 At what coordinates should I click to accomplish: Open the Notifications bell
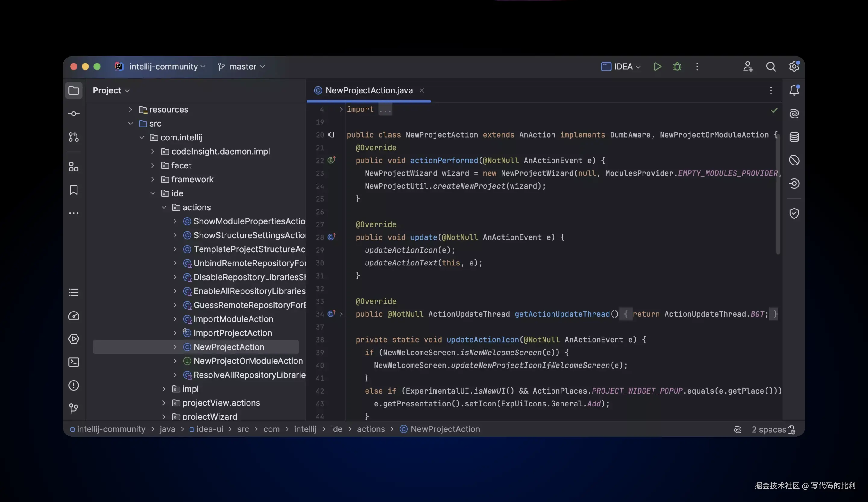click(x=794, y=90)
